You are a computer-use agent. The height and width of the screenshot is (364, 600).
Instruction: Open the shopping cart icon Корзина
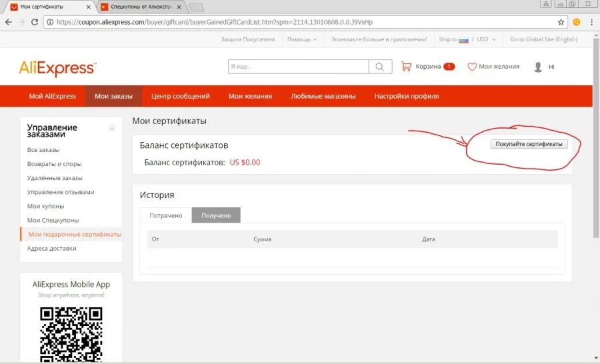pyautogui.click(x=407, y=67)
